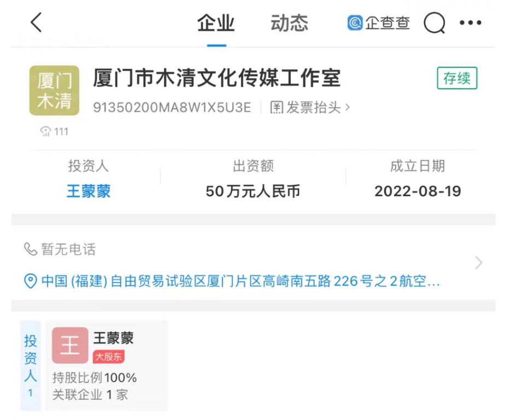
Task: Expand the contact info card right chevron
Action: tap(479, 263)
